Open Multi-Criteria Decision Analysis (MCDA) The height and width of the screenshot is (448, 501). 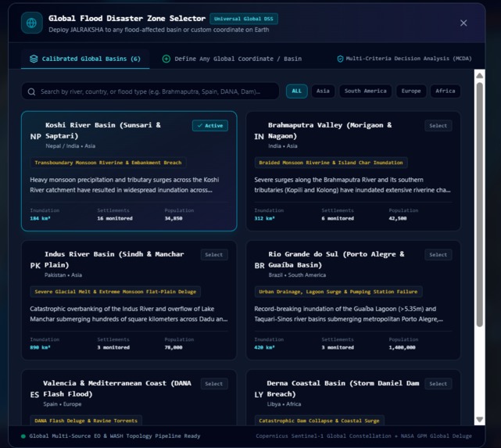404,59
